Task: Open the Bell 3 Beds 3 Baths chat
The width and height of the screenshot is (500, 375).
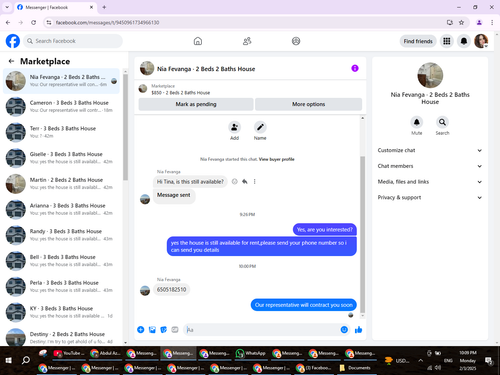Action: (62, 260)
